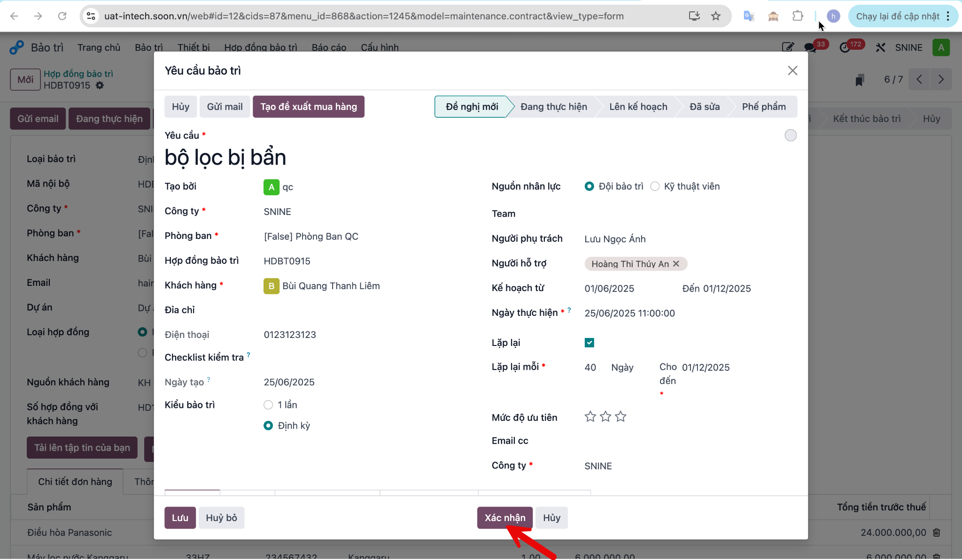Viewport: 962px width, 560px height.
Task: Open the Cấu hình menu
Action: tap(380, 47)
